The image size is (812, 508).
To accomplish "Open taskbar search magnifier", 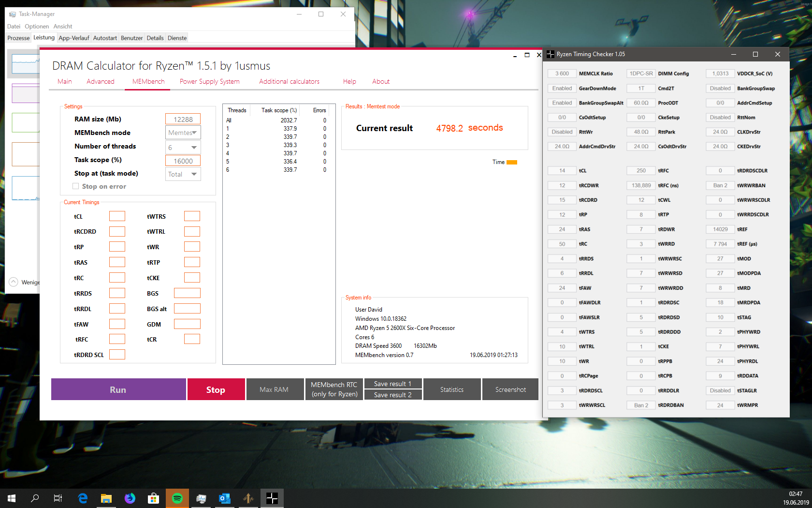I will [x=35, y=498].
